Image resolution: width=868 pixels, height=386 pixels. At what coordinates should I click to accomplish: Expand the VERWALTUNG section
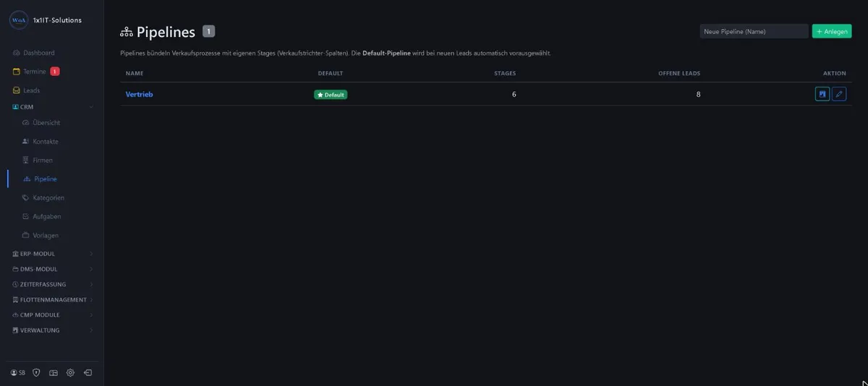coord(52,330)
